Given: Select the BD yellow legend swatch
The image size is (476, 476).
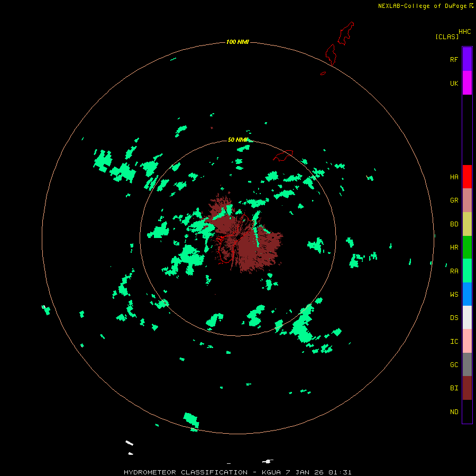Looking at the screenshot, I should tap(467, 224).
